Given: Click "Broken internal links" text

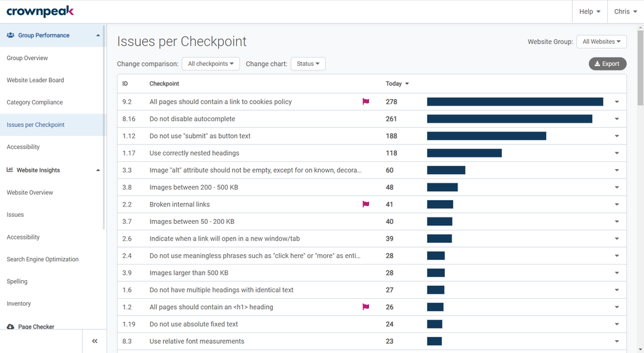Looking at the screenshot, I should pyautogui.click(x=179, y=204).
